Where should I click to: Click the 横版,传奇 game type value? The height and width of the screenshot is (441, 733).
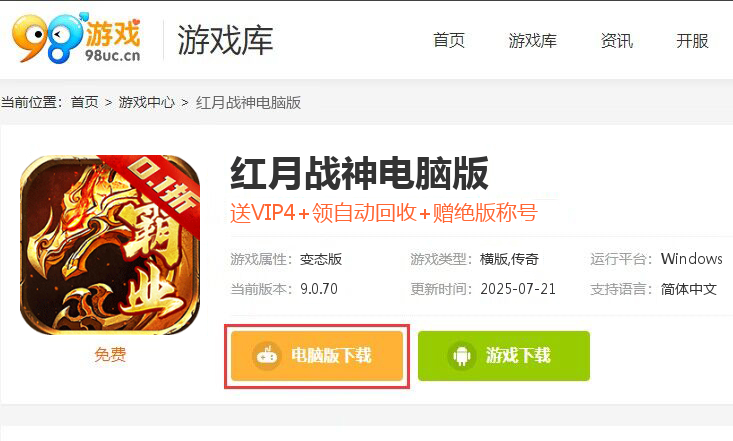coord(509,259)
